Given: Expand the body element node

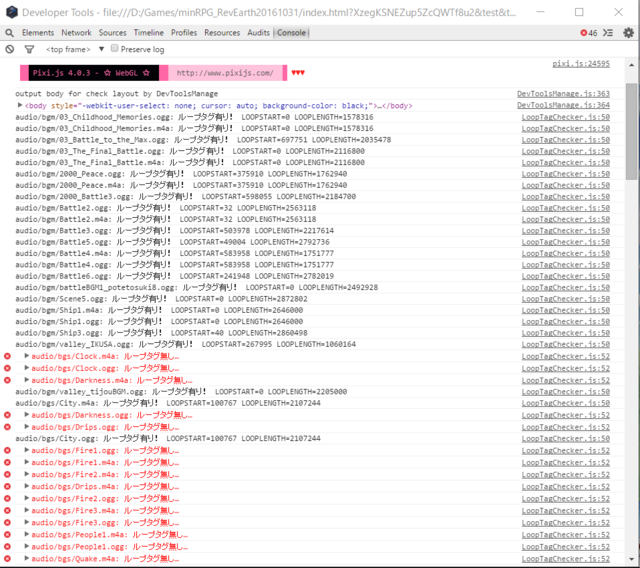Looking at the screenshot, I should (x=20, y=105).
